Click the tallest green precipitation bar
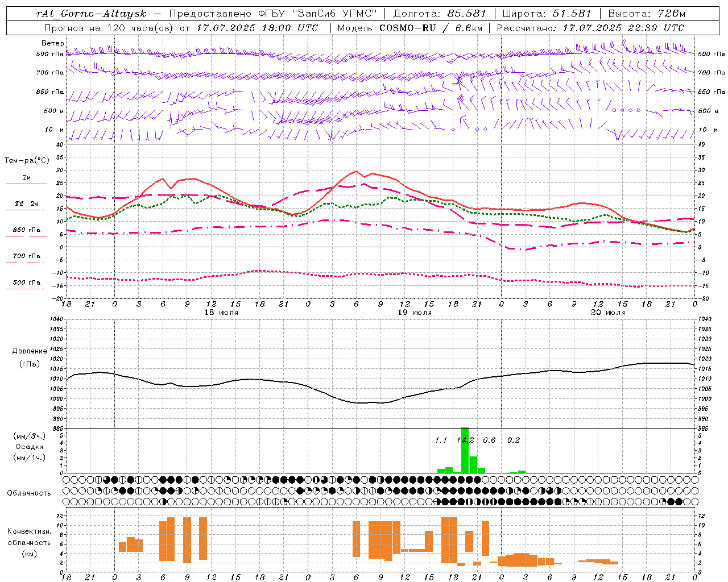 coord(465,450)
